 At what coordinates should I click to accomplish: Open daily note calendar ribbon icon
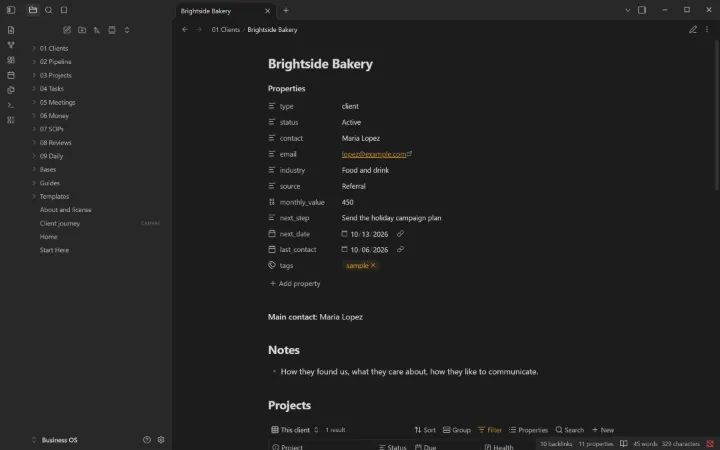tap(11, 75)
